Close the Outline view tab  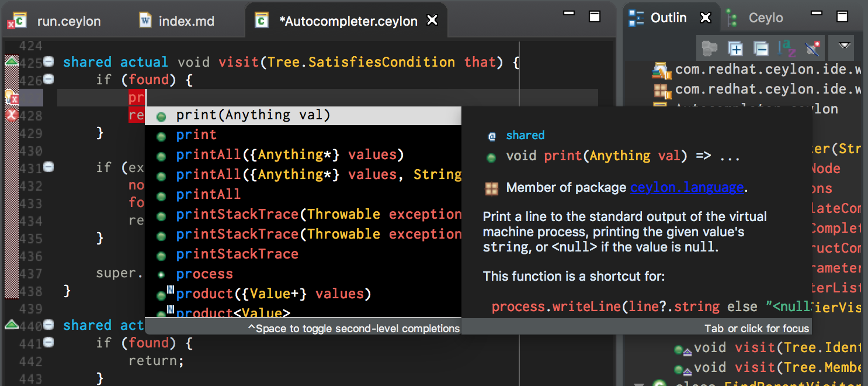tap(706, 18)
